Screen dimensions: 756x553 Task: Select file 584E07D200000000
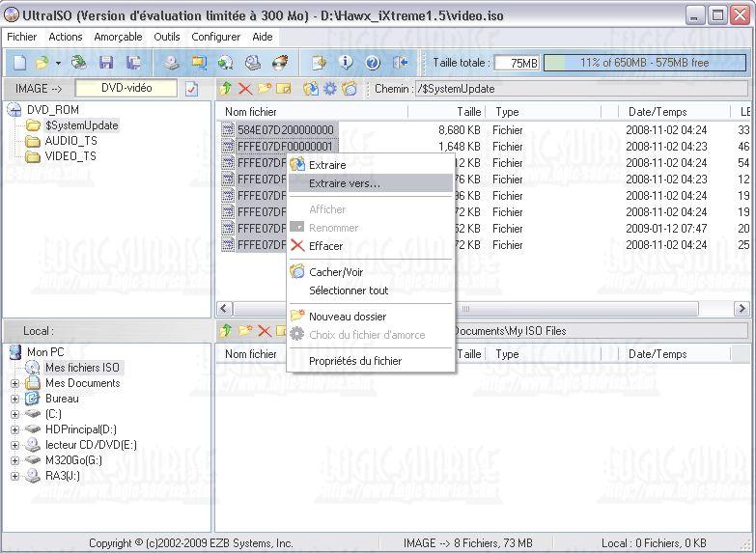(x=285, y=130)
